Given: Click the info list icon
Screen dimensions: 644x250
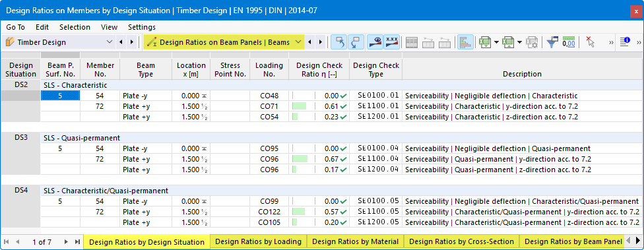Looking at the screenshot, I should coord(625,42).
